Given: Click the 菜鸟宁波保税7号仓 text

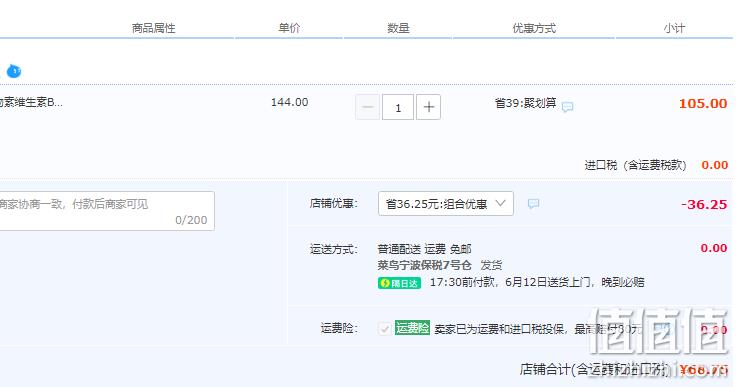Looking at the screenshot, I should pyautogui.click(x=424, y=265).
